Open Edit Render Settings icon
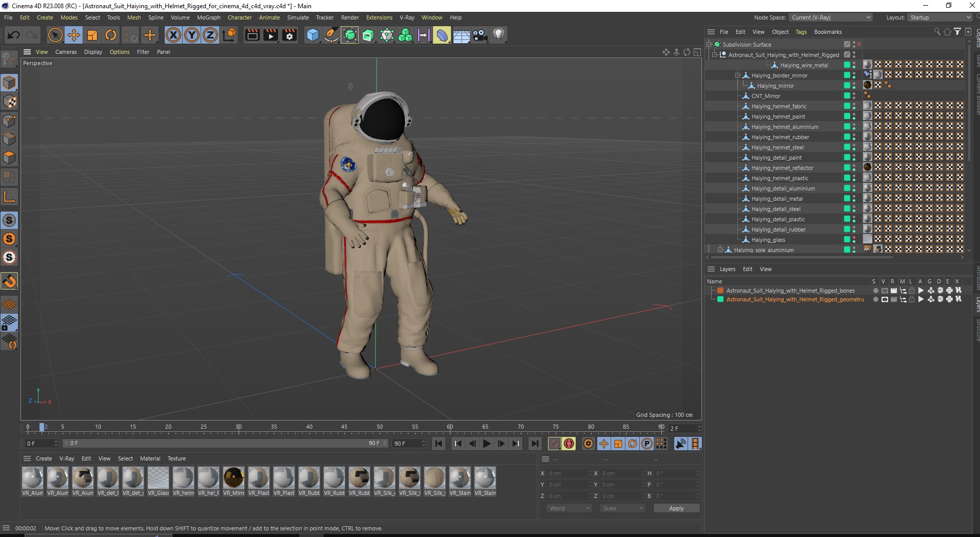The image size is (980, 537). [289, 35]
